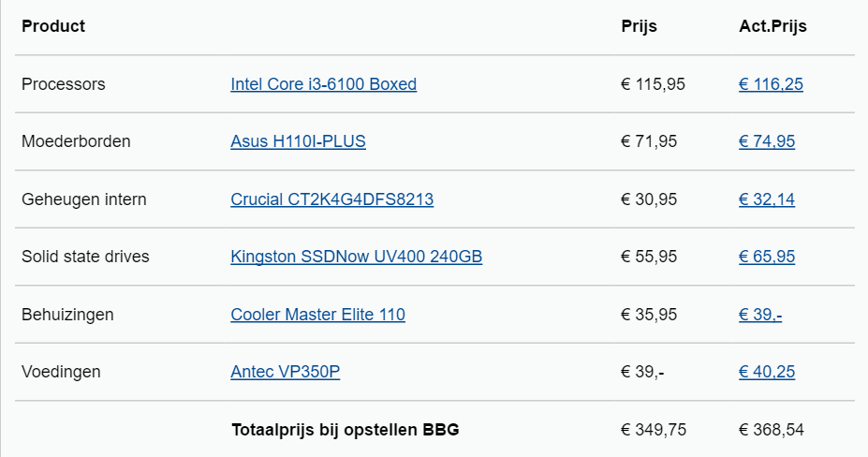
Task: Open the Asus H110I-PLUS product link
Action: pyautogui.click(x=298, y=141)
